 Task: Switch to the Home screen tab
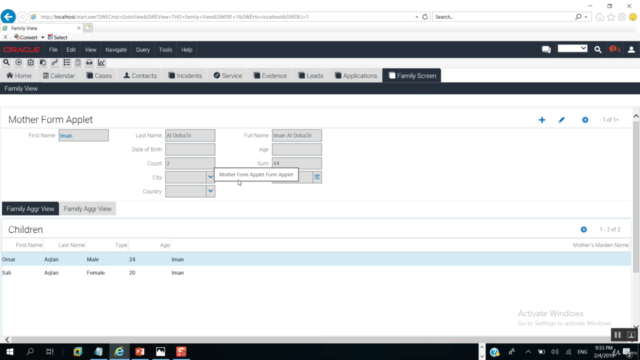(x=19, y=76)
